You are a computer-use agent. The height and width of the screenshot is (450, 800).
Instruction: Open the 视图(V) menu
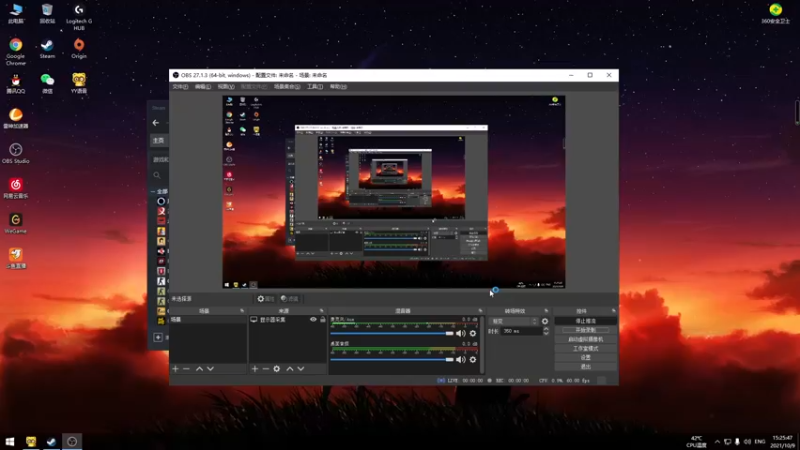tap(226, 87)
